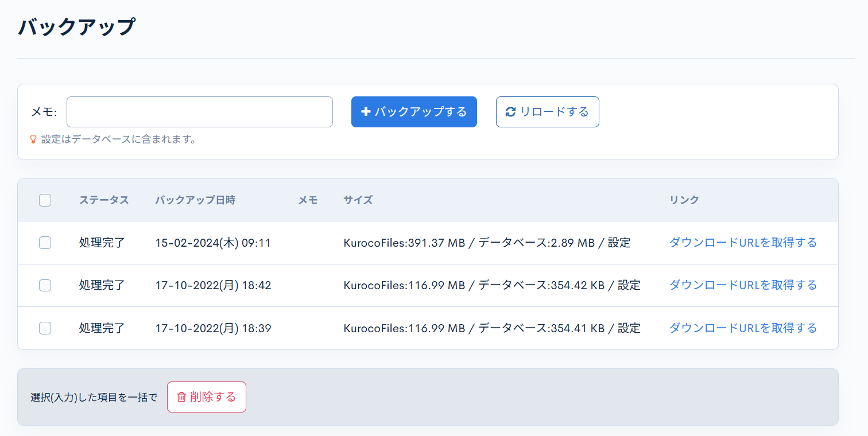868x436 pixels.
Task: Toggle the select-all checkbox in the table header
Action: (x=45, y=200)
